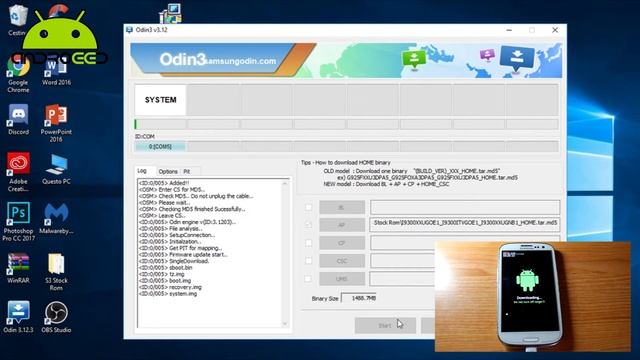640x360 pixels.
Task: Open the Recycle Bin desktop icon
Action: click(18, 20)
